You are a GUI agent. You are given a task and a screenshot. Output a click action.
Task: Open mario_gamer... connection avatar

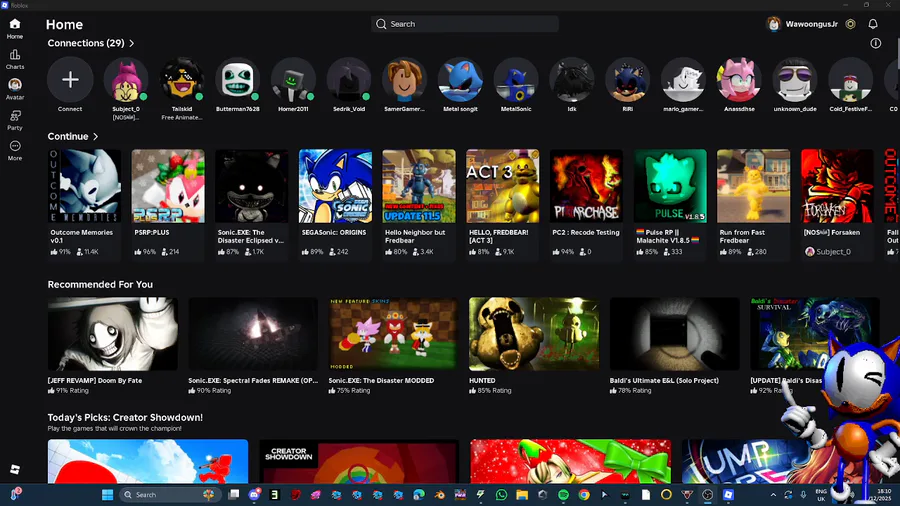point(683,79)
